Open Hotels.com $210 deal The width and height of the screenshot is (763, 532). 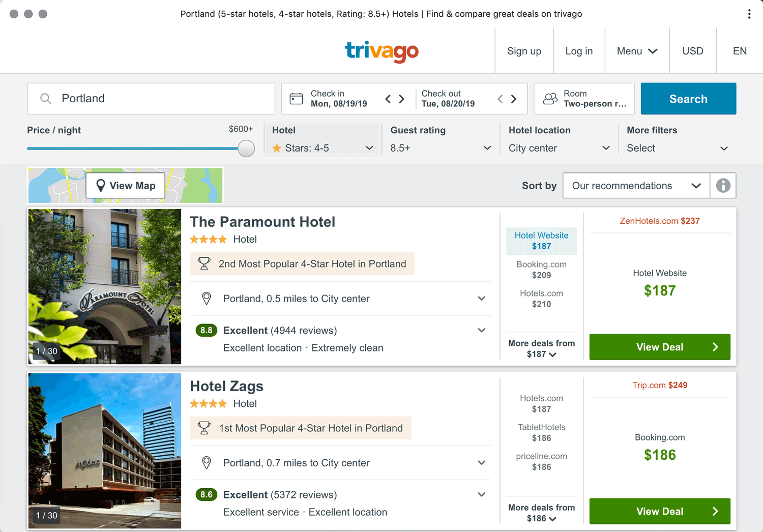coord(541,299)
